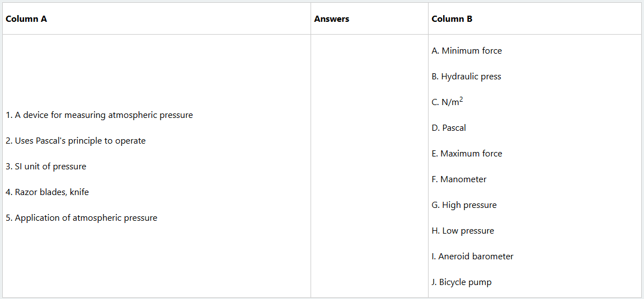Select item 5 Application of atmospheric pressure

click(x=82, y=218)
